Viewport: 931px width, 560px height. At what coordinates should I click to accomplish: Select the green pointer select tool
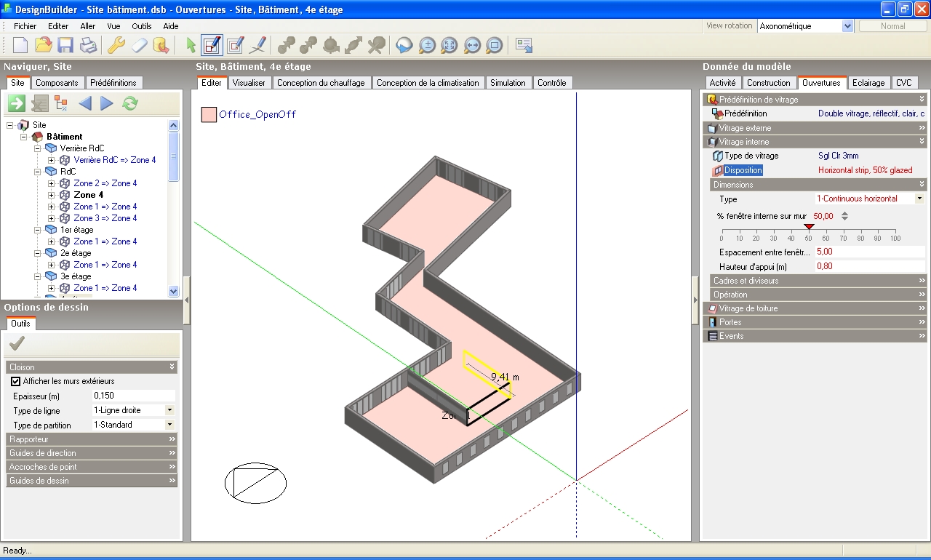tap(191, 45)
